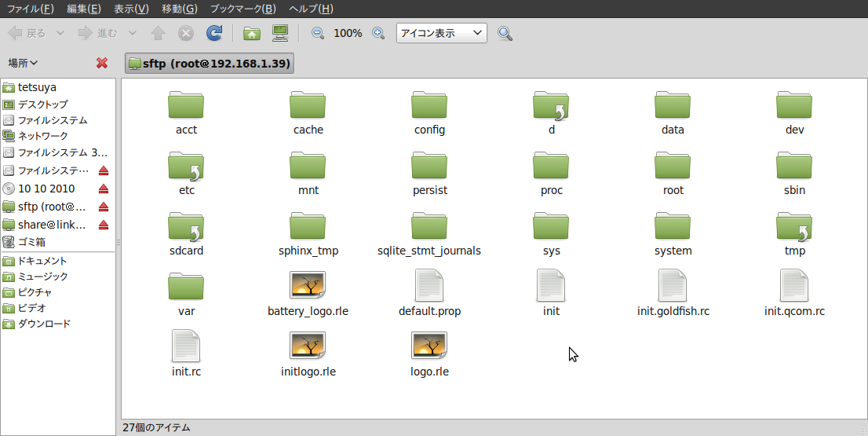The image size is (868, 436).
Task: Select the sdcard symlink folder
Action: pos(186,226)
